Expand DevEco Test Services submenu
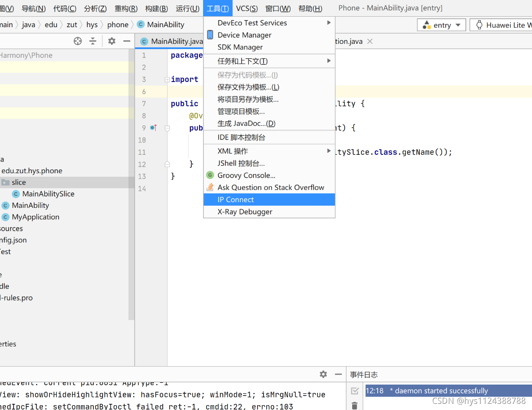This screenshot has width=532, height=410. pos(269,23)
